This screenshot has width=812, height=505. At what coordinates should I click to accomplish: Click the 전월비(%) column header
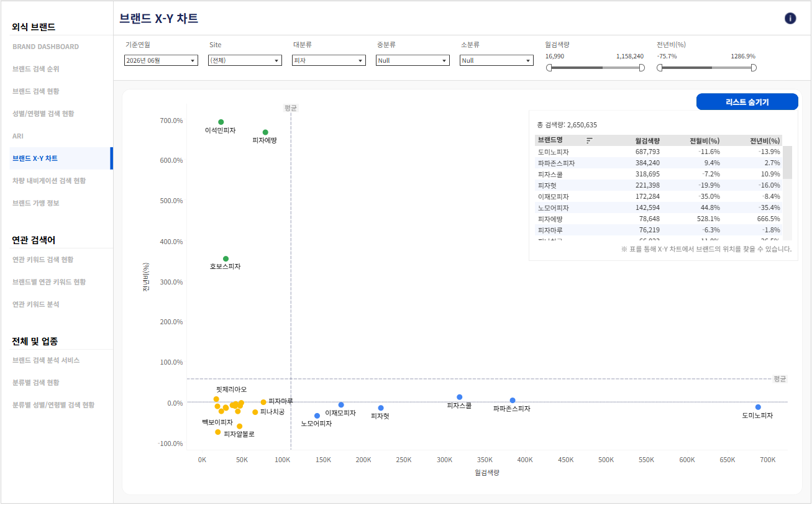(705, 140)
